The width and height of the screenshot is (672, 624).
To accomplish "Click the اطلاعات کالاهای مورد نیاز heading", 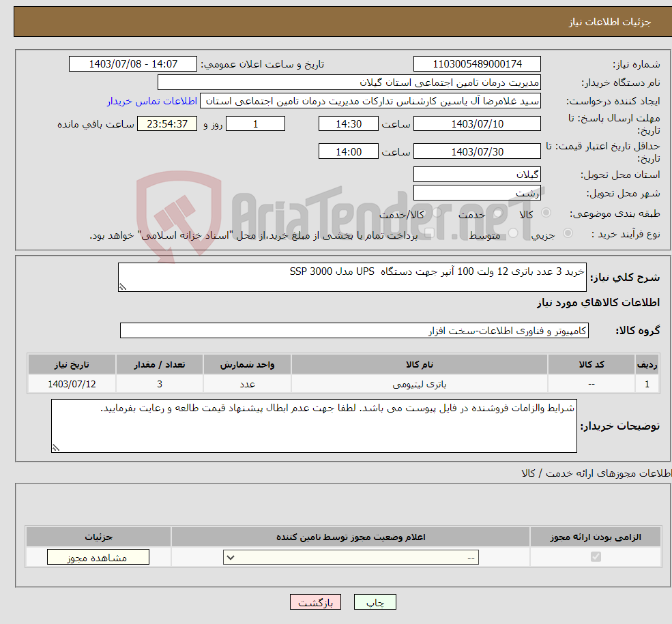I will pos(598,303).
